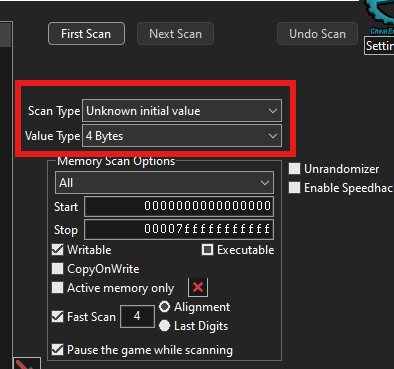Viewport: 394px width, 369px height.
Task: Click the Stop address input field
Action: pos(179,229)
